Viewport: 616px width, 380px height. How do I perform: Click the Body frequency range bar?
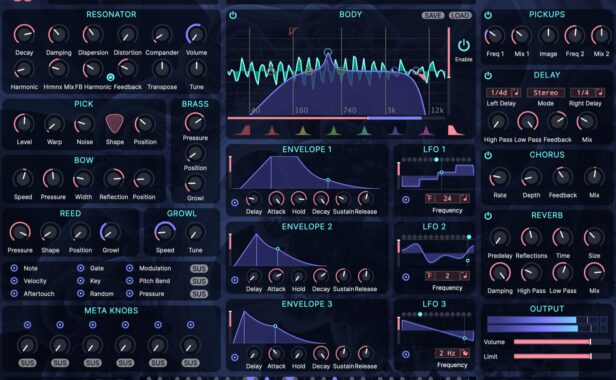336,118
